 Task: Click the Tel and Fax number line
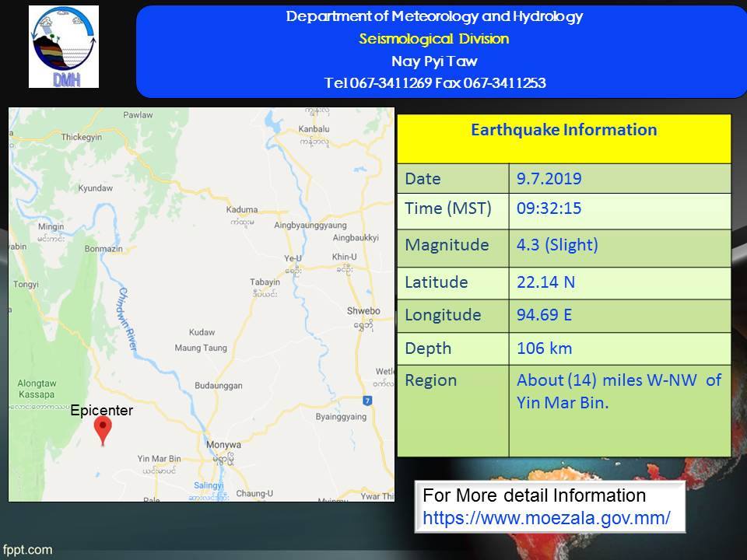[x=435, y=83]
